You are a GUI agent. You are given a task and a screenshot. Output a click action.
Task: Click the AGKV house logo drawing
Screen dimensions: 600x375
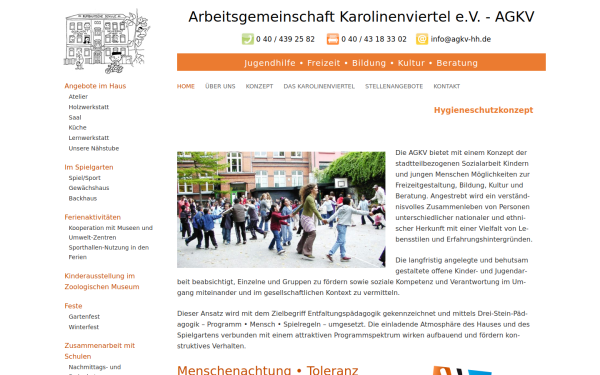(x=107, y=41)
